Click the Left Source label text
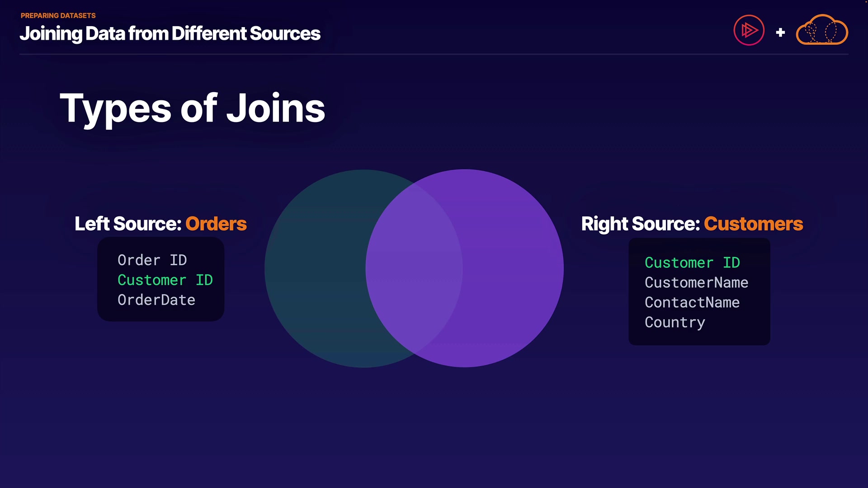Screen dimensions: 868x488 coord(128,224)
